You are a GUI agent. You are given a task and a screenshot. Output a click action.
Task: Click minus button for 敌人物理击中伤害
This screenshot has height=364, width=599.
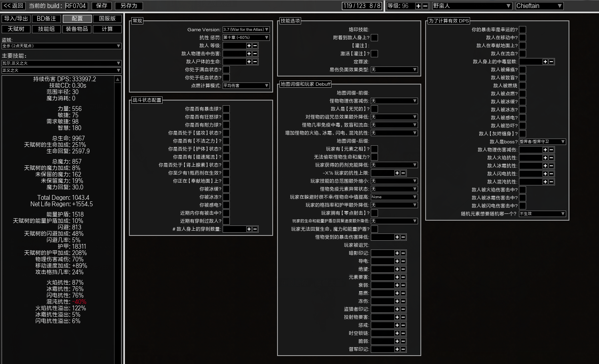[x=255, y=54]
